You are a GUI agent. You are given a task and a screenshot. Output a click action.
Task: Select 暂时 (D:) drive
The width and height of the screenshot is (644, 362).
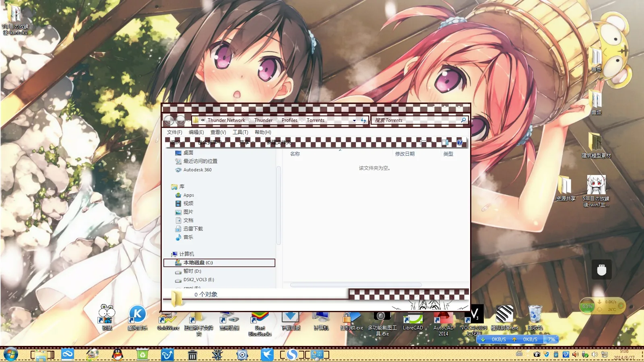coord(188,271)
